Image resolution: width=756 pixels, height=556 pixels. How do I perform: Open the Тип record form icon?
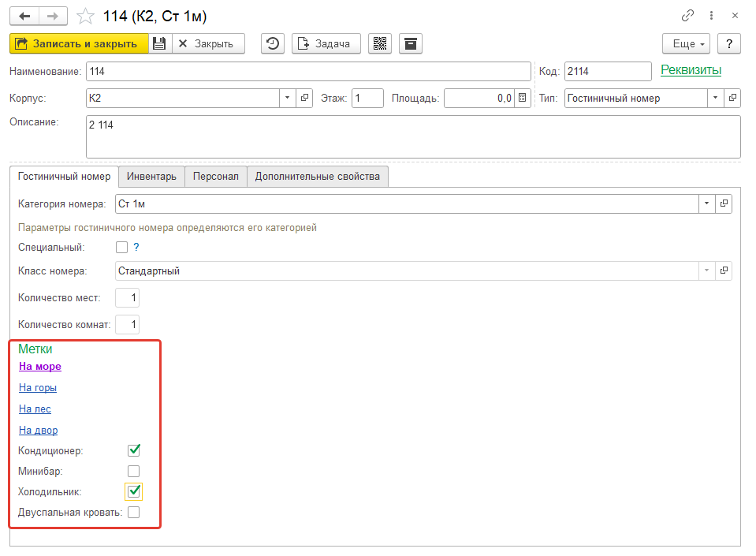tap(732, 98)
